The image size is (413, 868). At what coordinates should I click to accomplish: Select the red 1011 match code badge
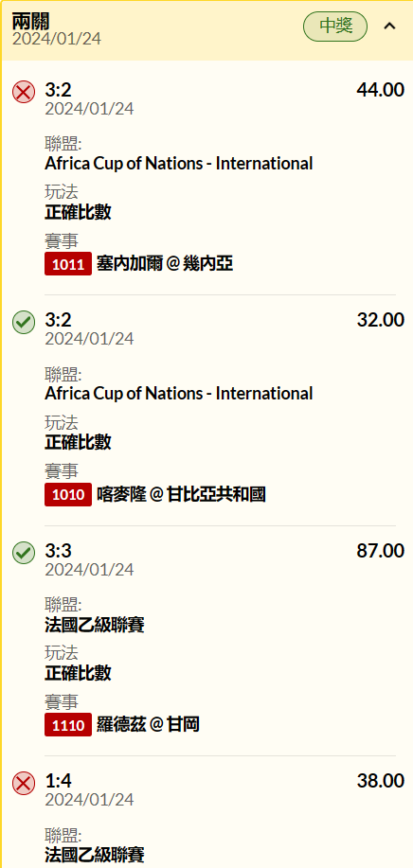pos(68,264)
